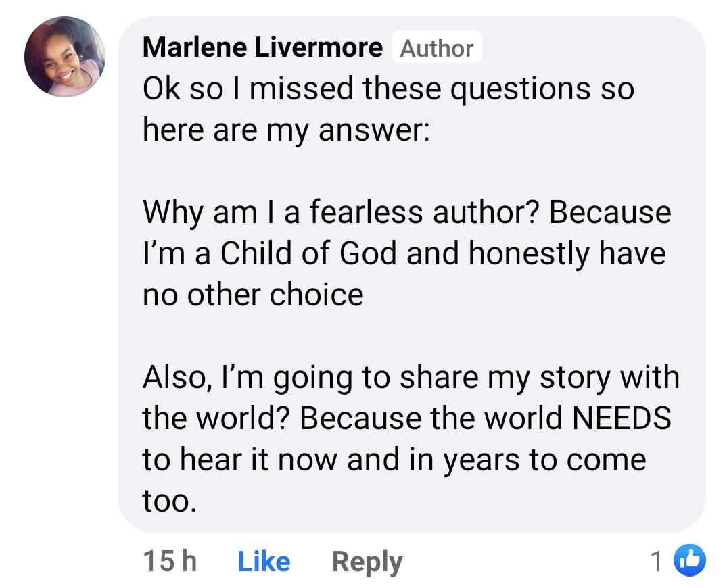Click the line "no other choice"
The width and height of the screenshot is (727, 588).
click(x=253, y=295)
